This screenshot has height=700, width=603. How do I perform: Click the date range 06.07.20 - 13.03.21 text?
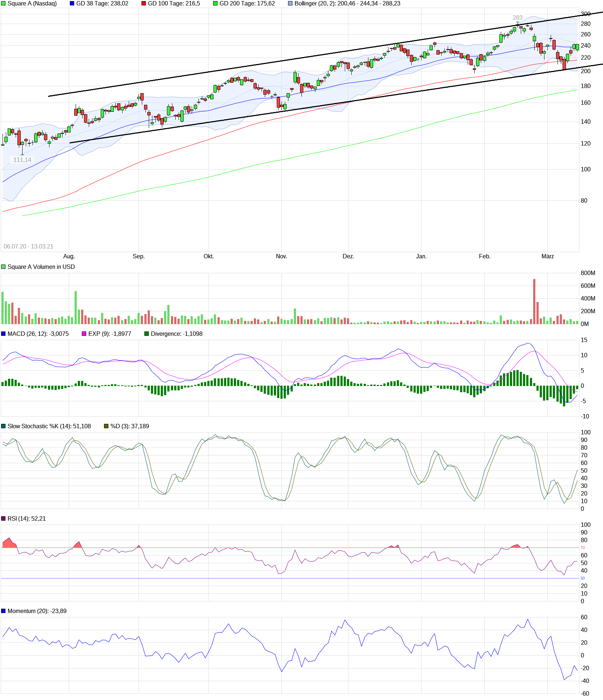tap(28, 247)
